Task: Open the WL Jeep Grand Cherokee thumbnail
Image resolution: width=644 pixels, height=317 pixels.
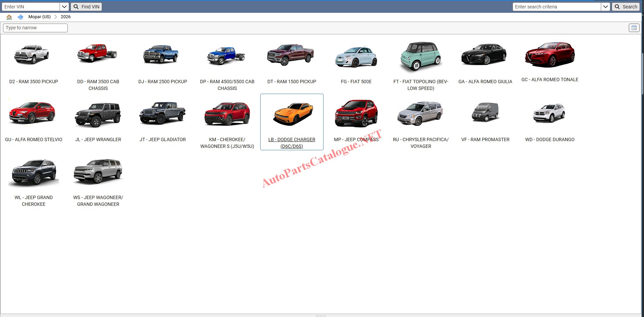Action: click(34, 172)
